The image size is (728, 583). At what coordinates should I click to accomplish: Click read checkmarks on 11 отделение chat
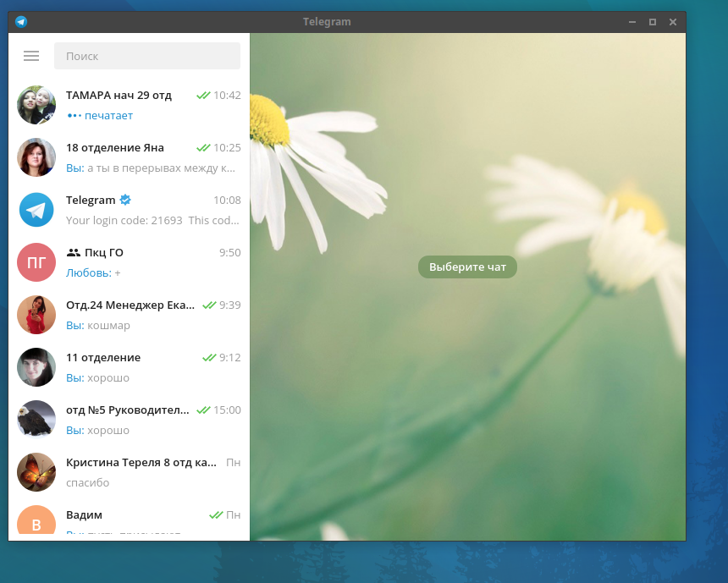pyautogui.click(x=209, y=357)
